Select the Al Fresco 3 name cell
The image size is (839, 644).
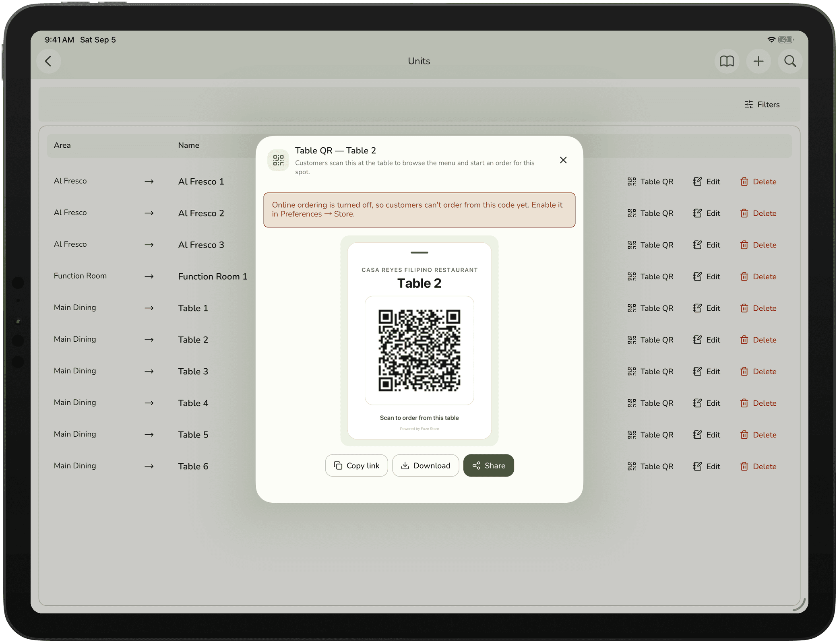(201, 245)
